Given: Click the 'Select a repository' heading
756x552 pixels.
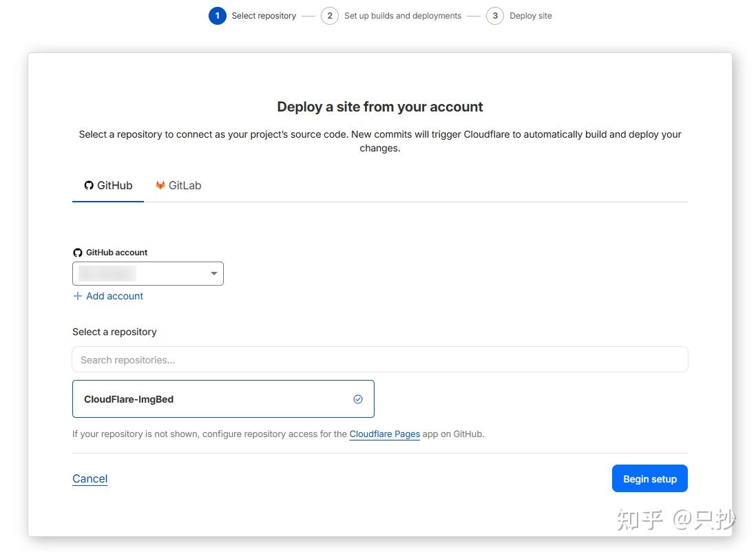Looking at the screenshot, I should coord(114,332).
